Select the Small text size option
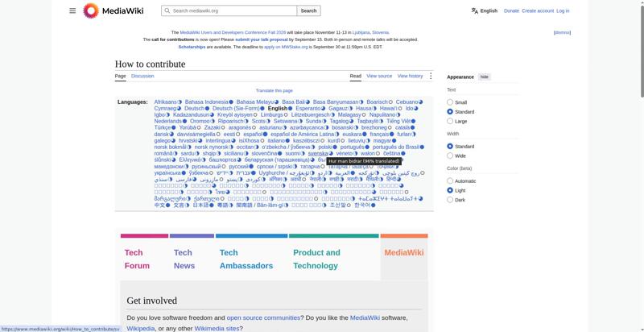 click(450, 102)
